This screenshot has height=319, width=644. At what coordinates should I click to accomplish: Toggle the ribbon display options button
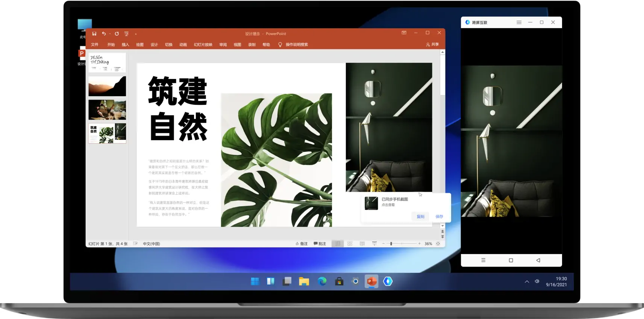pyautogui.click(x=404, y=33)
